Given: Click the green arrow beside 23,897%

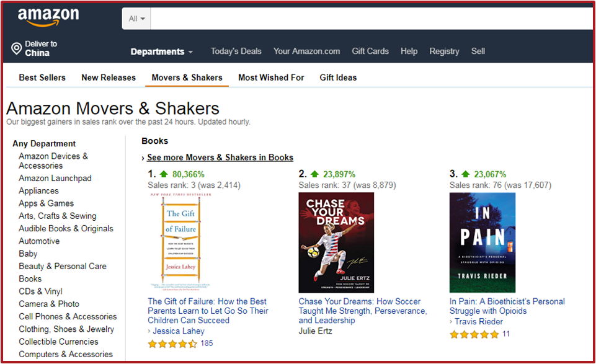Looking at the screenshot, I should click(x=314, y=174).
